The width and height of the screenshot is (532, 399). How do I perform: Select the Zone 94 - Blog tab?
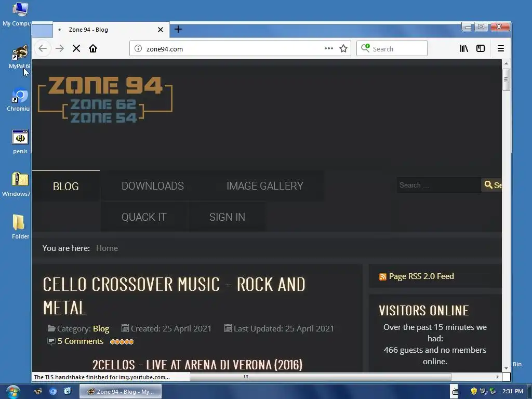click(111, 30)
